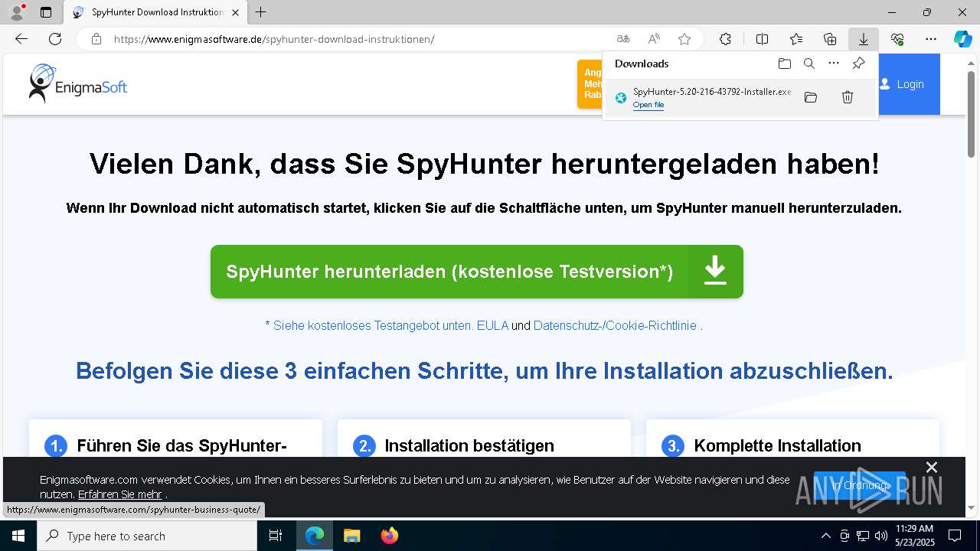Toggle split screen icon

[x=762, y=39]
